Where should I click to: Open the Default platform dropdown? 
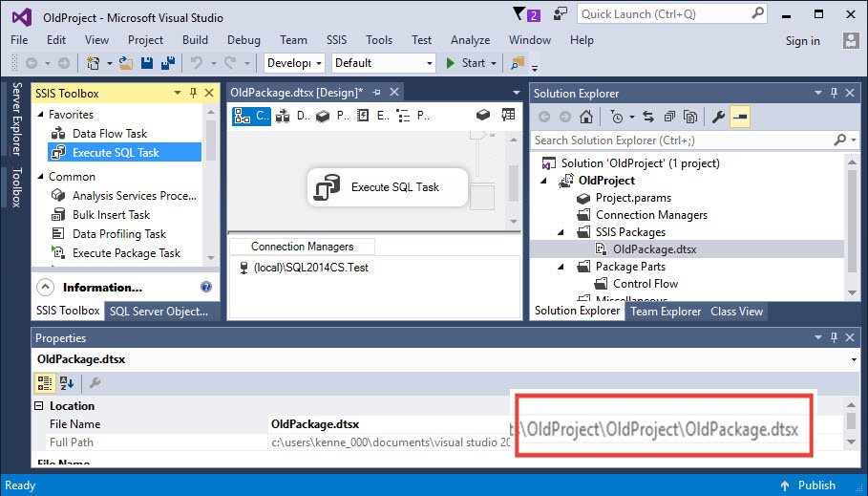[382, 63]
